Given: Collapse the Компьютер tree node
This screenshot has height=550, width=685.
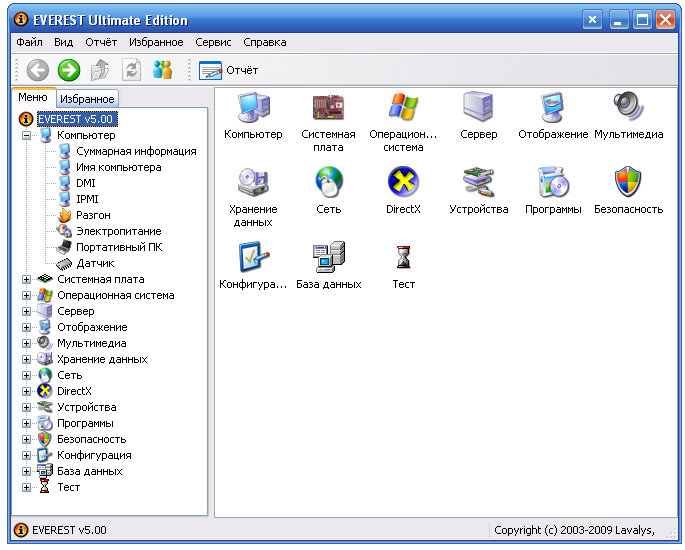Looking at the screenshot, I should pyautogui.click(x=27, y=135).
